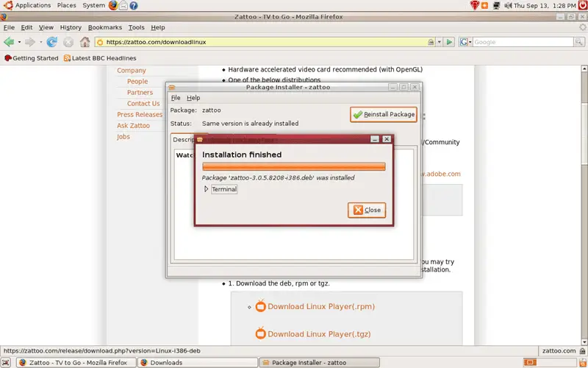Click the throbber activity icon in Firefox
This screenshot has width=588, height=368.
coord(582,27)
